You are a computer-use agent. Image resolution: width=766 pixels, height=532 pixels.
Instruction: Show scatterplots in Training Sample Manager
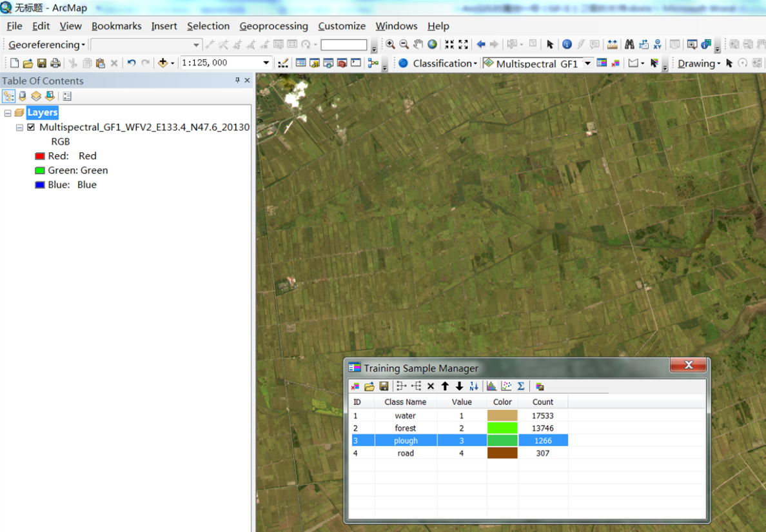pyautogui.click(x=507, y=386)
